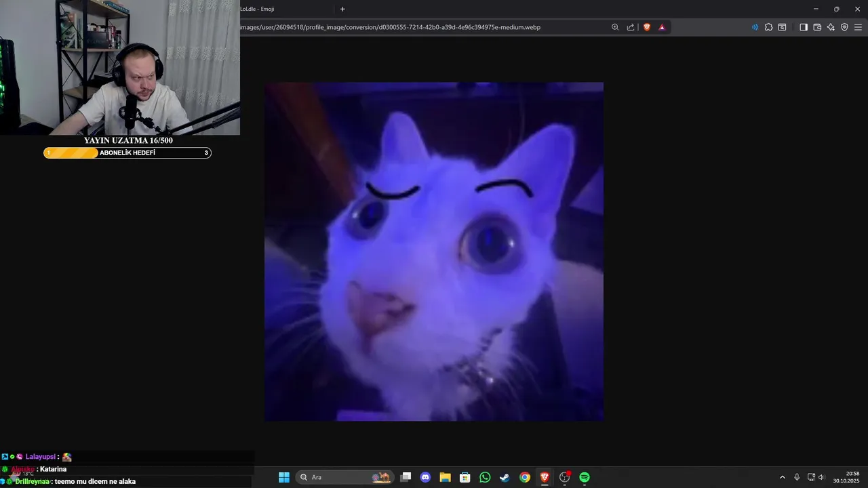This screenshot has width=868, height=488.
Task: Minimize the Brave browser window
Action: point(816,9)
